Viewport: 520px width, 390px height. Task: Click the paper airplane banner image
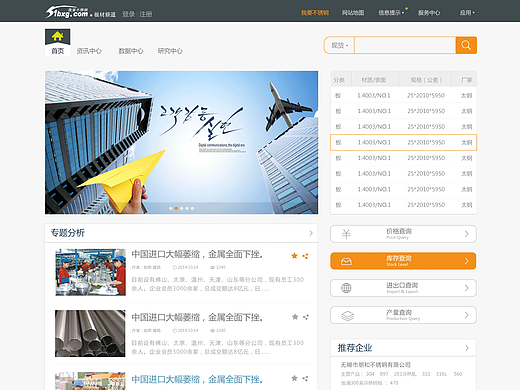pos(181,142)
